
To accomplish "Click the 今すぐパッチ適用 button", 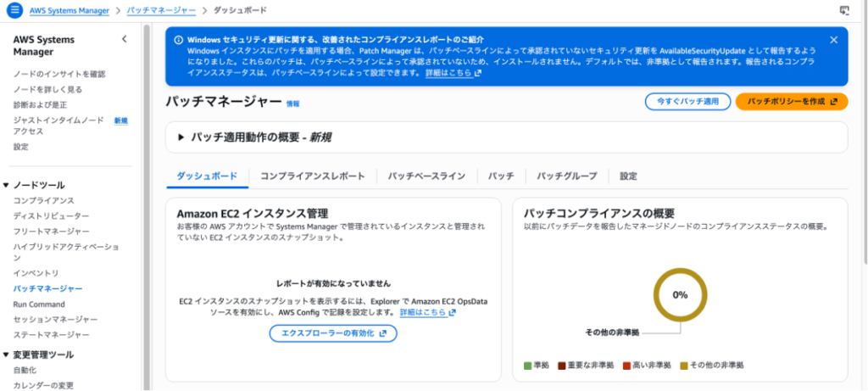I will point(687,102).
